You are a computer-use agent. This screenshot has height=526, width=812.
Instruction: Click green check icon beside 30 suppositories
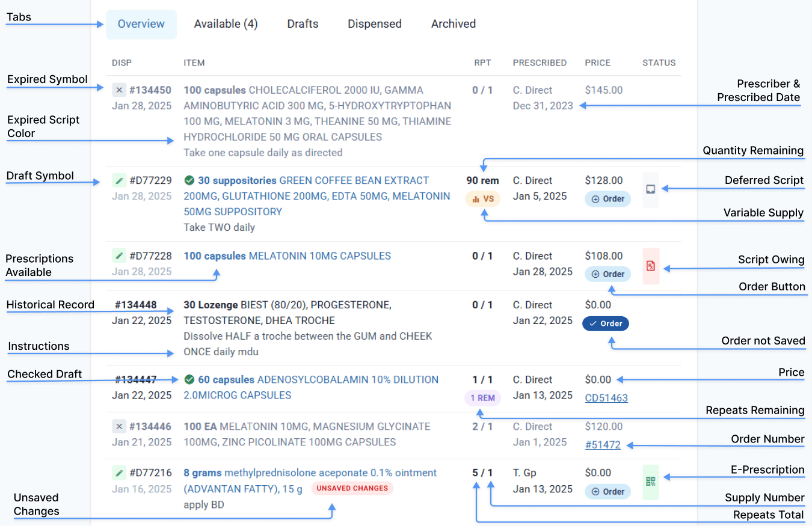coord(189,180)
